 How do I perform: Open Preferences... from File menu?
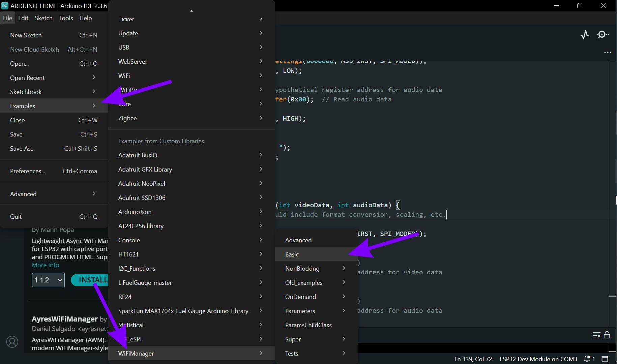tap(54, 171)
